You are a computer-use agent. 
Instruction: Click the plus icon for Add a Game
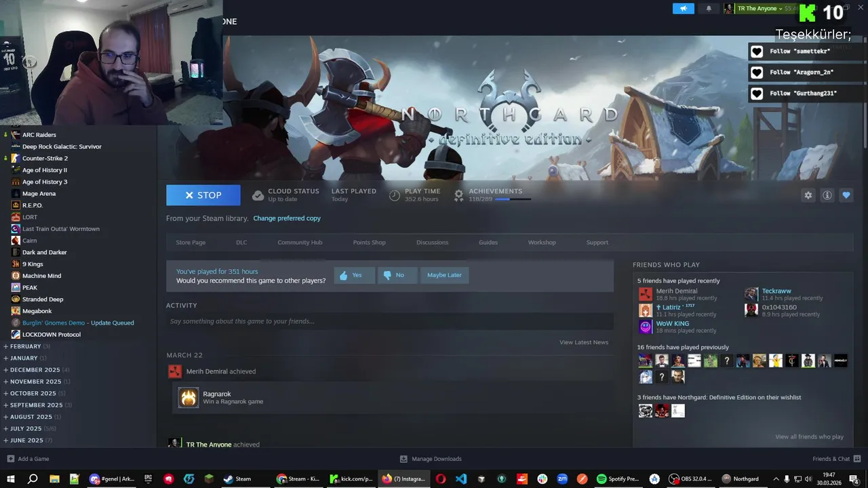pos(10,459)
